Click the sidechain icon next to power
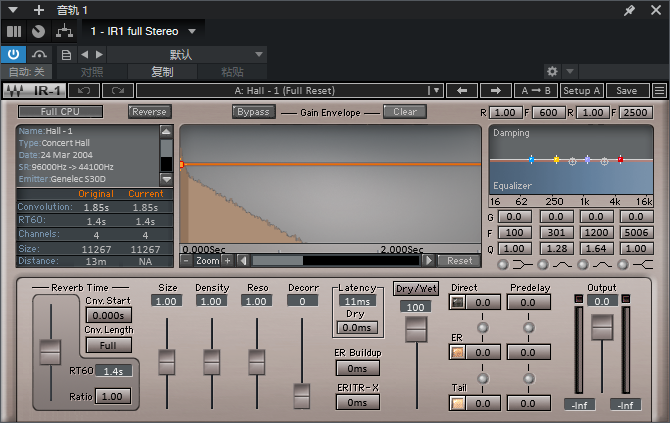 coord(39,54)
